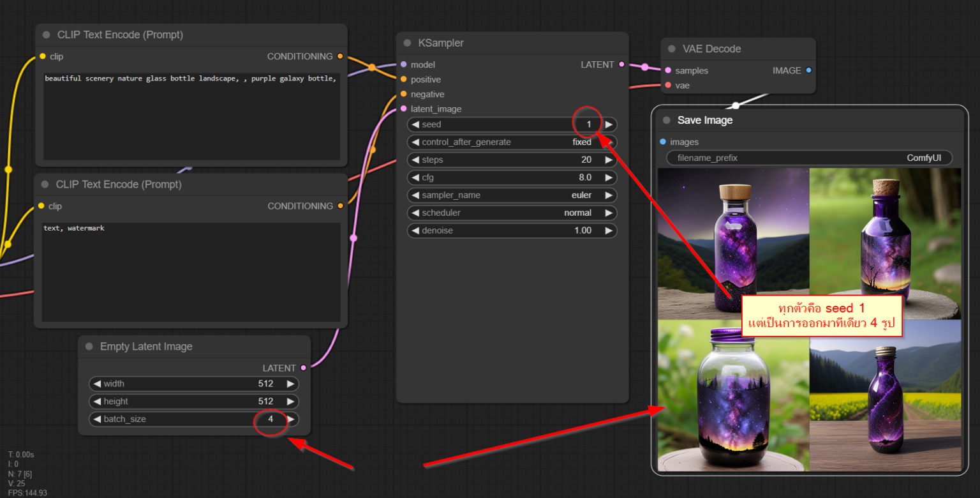Click the VAE Decode IMAGE output socket
980x498 pixels.
tap(809, 71)
